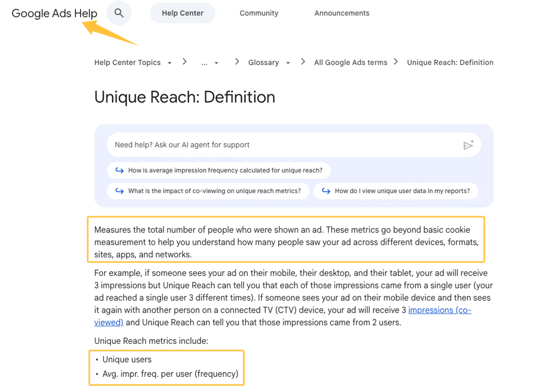
Task: Click 'Avg. impr. freq. per user (frequency)' bullet
Action: click(170, 374)
